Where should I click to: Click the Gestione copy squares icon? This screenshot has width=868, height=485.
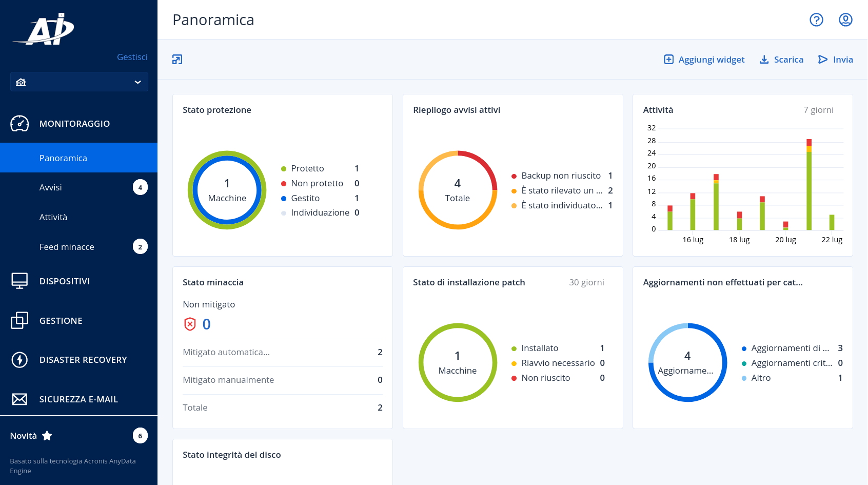19,320
